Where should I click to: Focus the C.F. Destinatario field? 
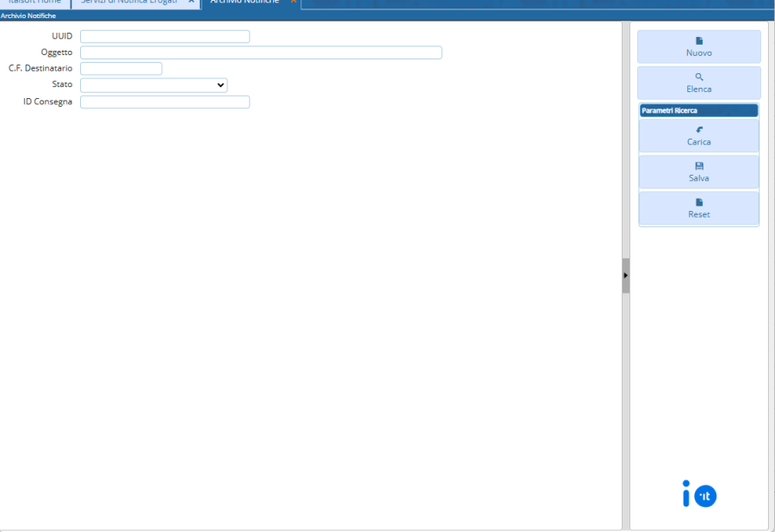(121, 69)
